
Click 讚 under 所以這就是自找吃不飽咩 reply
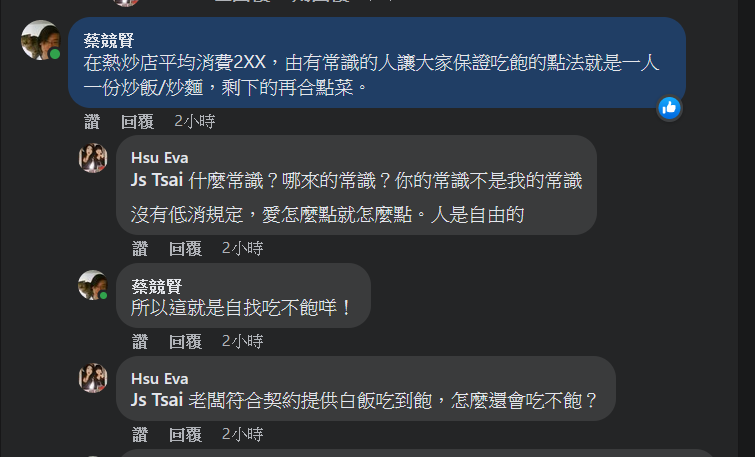[140, 341]
